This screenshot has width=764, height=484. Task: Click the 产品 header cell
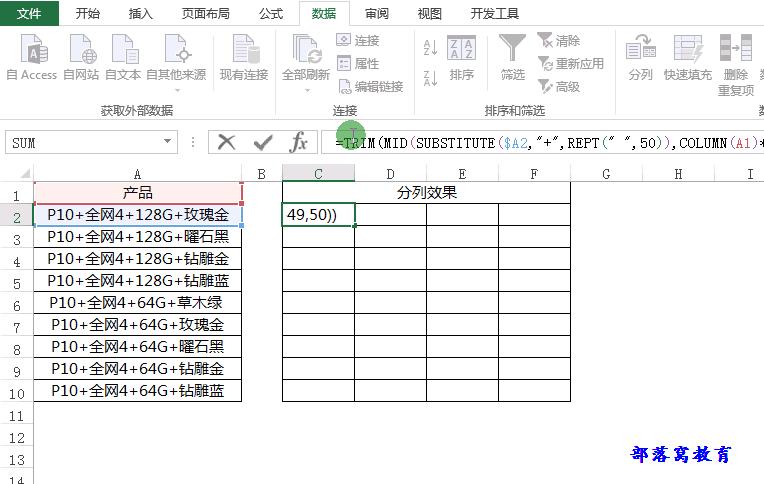click(138, 193)
